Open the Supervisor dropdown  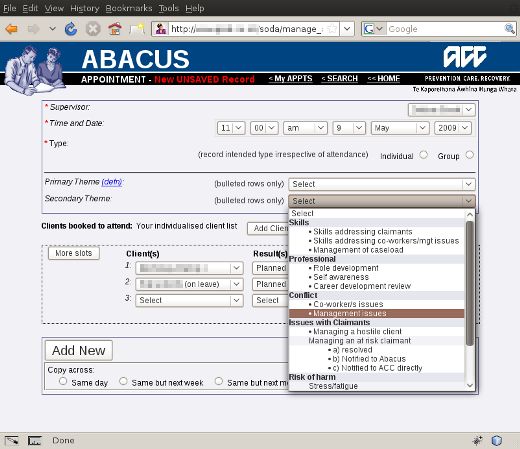pyautogui.click(x=442, y=110)
